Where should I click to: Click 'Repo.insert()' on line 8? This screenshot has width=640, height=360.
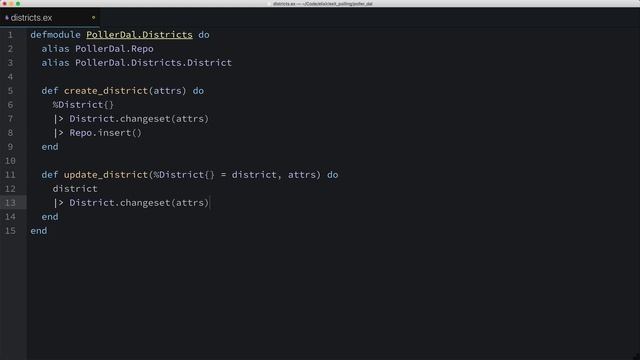click(x=105, y=133)
